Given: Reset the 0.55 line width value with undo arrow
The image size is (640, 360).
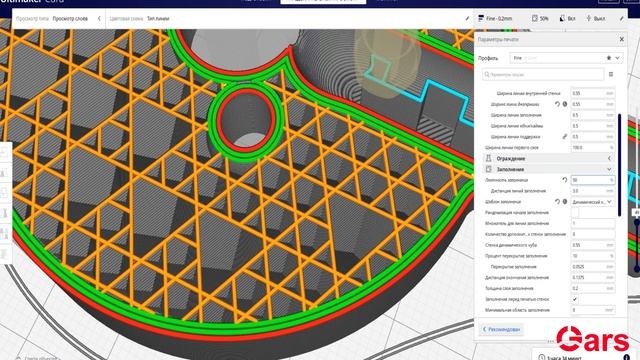Looking at the screenshot, I should pyautogui.click(x=558, y=104).
